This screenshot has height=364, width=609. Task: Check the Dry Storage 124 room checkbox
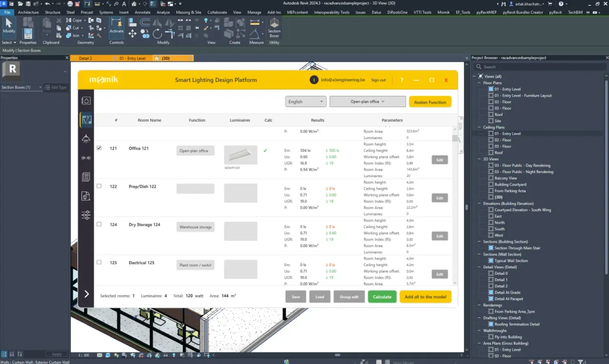99,224
